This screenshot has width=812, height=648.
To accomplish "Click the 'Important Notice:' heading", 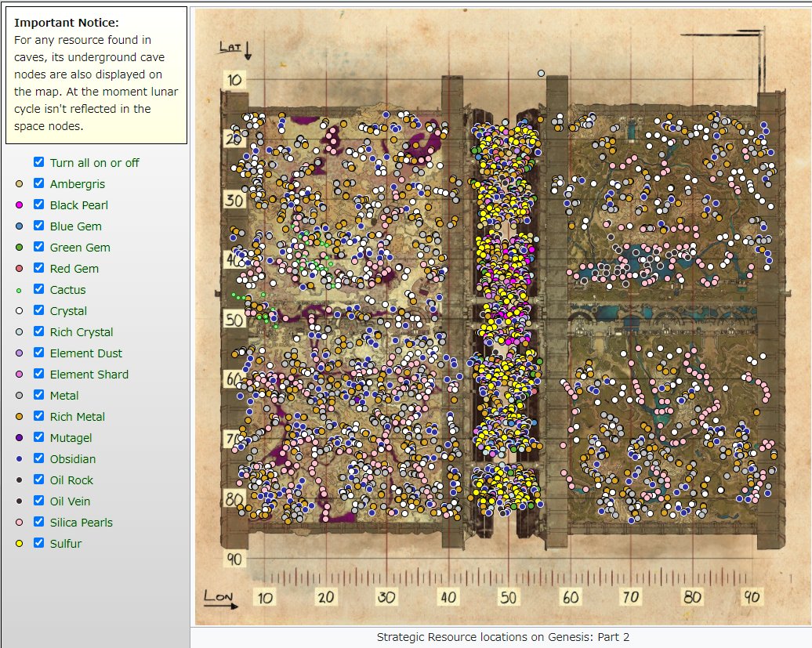I will [x=67, y=23].
